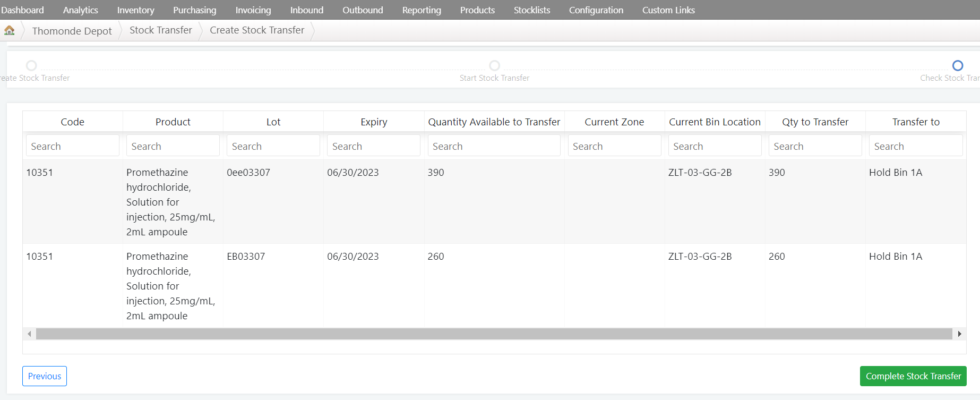The image size is (980, 400).
Task: Click the Quantity Available to Transfer header
Action: click(x=494, y=122)
